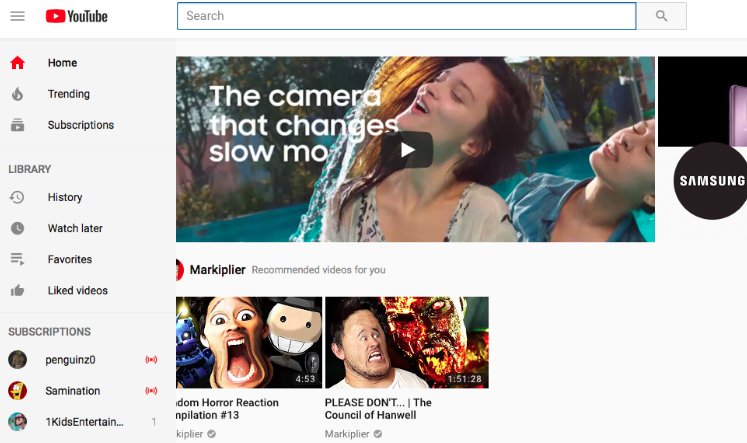This screenshot has width=747, height=443.
Task: Click the 1:51:28 duration badge
Action: (x=464, y=379)
